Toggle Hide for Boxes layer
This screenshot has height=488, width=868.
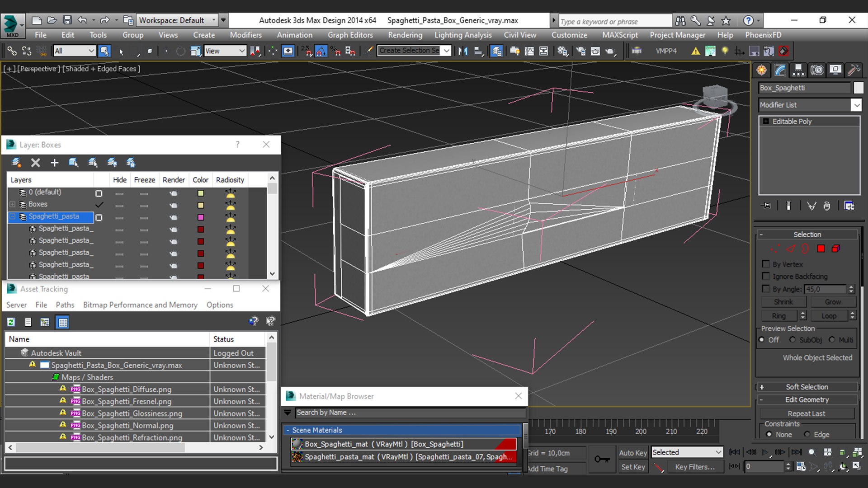(119, 205)
